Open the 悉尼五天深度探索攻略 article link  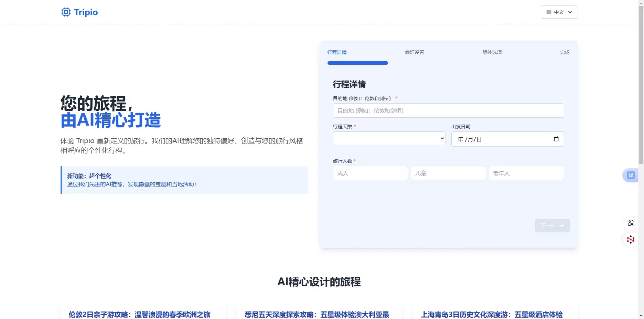(317, 315)
